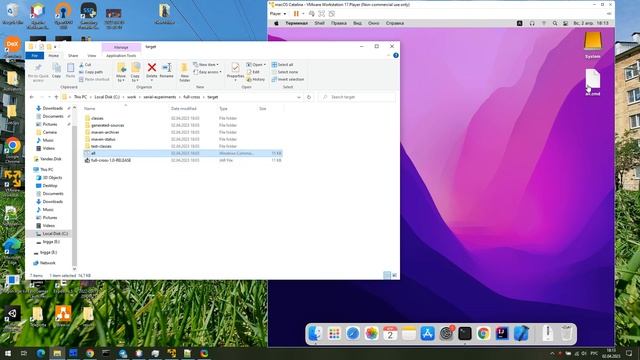640x360 pixels.
Task: Click the VMware full screen mode icon
Action: (x=322, y=14)
